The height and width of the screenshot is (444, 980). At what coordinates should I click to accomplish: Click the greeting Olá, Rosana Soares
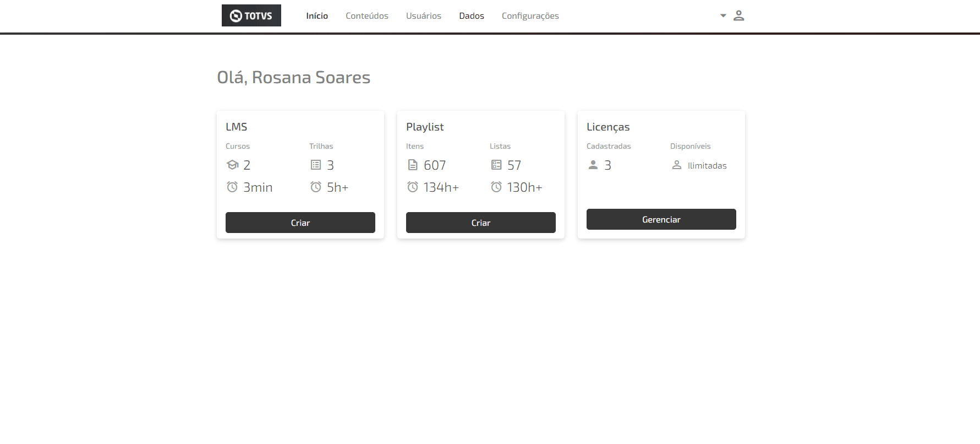click(x=294, y=77)
